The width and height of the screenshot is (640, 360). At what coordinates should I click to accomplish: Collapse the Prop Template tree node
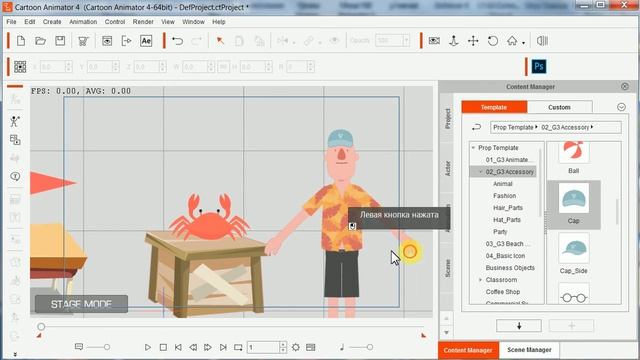coord(473,148)
